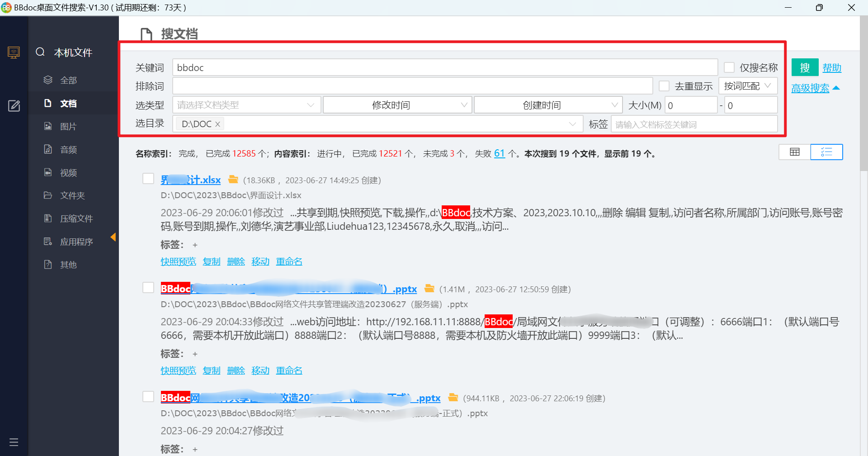
Task: Open folder of 界面设计.xlsx result
Action: tap(233, 180)
